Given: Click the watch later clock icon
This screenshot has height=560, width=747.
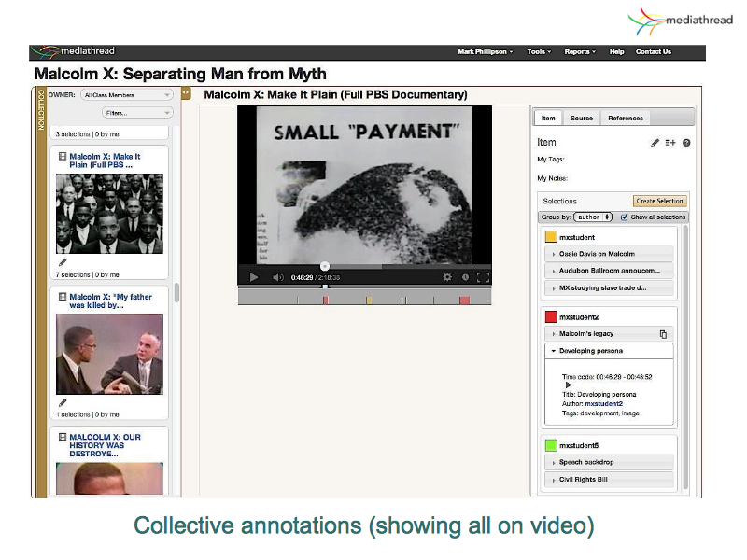Looking at the screenshot, I should tap(465, 277).
